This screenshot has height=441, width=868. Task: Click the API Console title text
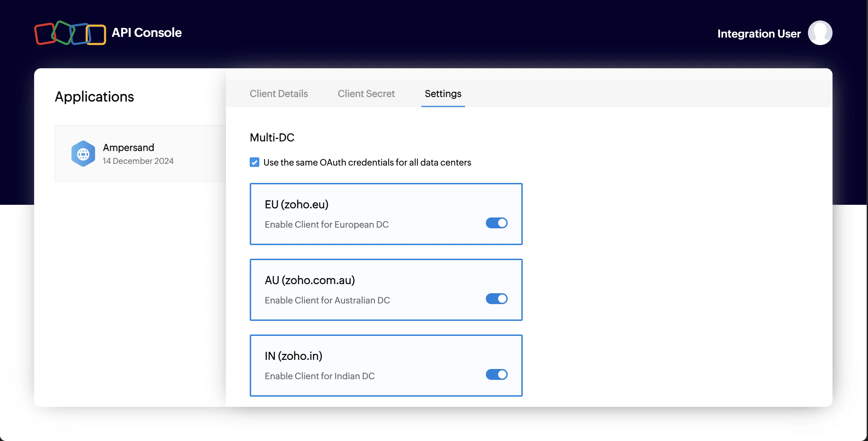(147, 33)
